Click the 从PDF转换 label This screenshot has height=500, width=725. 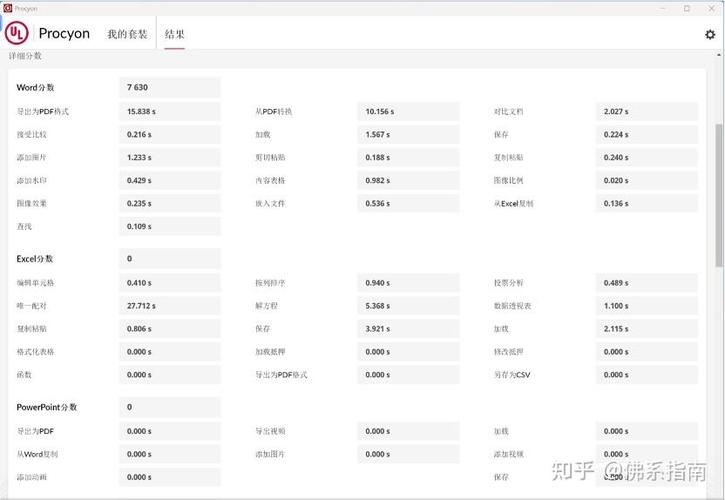[274, 111]
